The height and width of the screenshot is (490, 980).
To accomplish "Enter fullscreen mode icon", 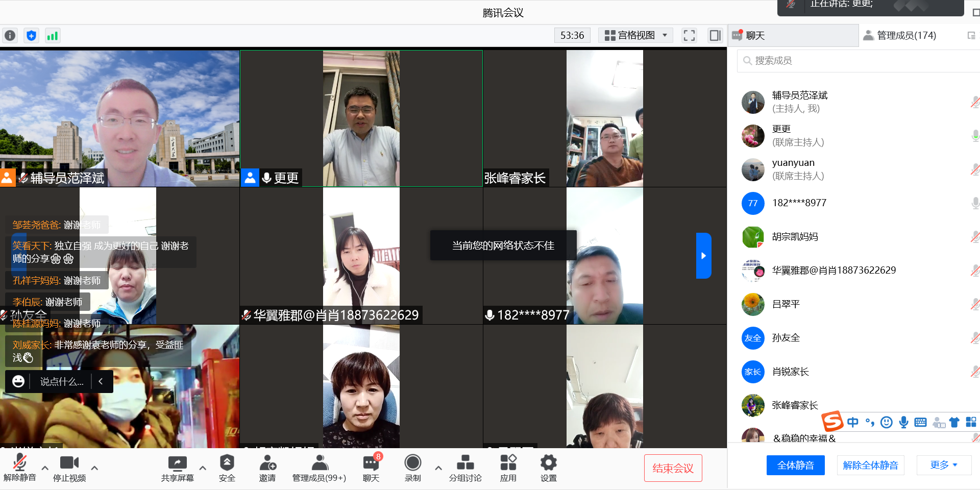I will [x=689, y=35].
